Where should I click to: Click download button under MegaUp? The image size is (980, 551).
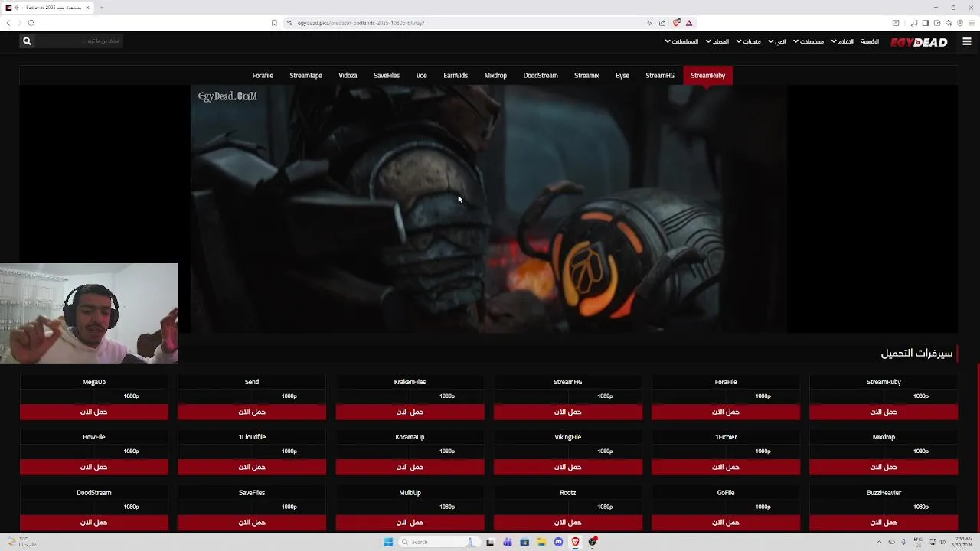pyautogui.click(x=94, y=412)
